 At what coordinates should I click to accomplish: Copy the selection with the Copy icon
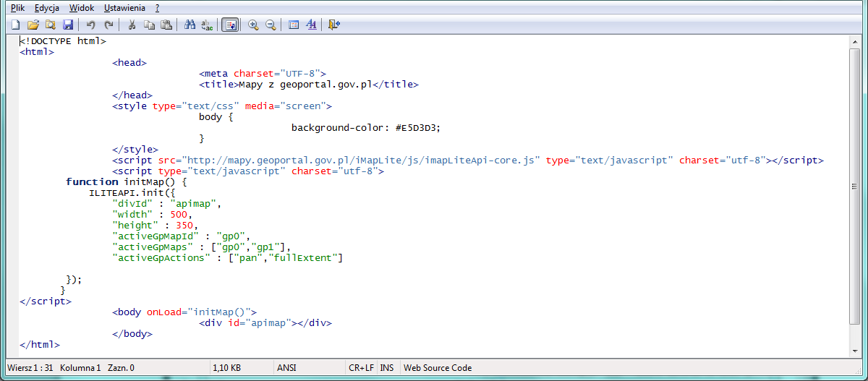point(148,25)
